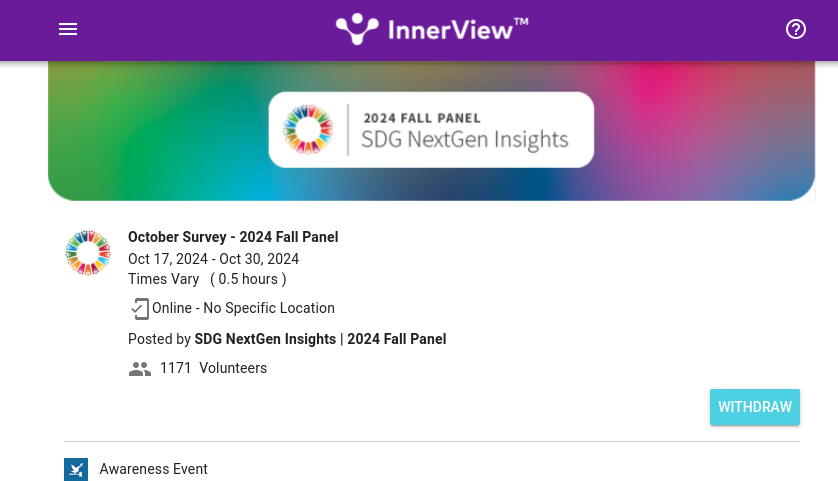Image resolution: width=838 pixels, height=481 pixels.
Task: Click the 1171 Volunteers count text
Action: pyautogui.click(x=213, y=368)
